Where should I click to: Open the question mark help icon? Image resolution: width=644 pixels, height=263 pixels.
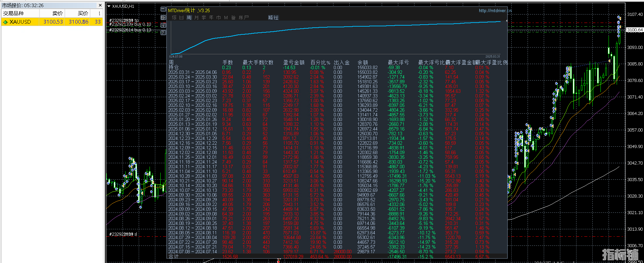tap(163, 33)
